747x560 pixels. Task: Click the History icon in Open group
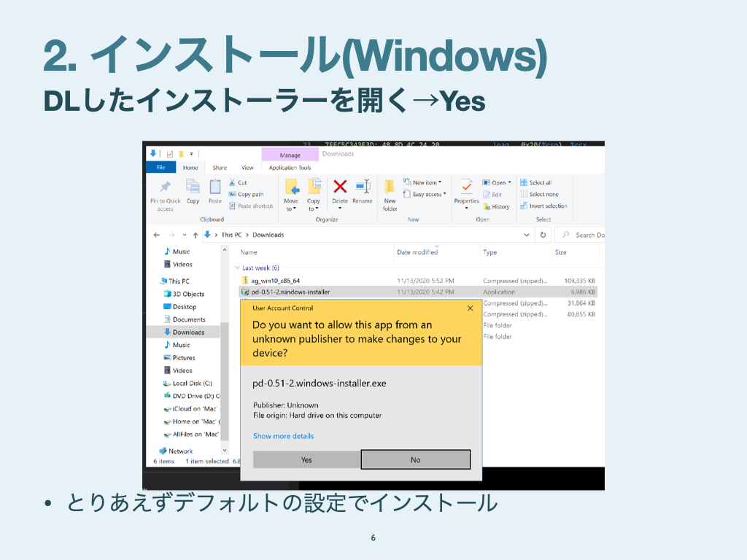[487, 206]
